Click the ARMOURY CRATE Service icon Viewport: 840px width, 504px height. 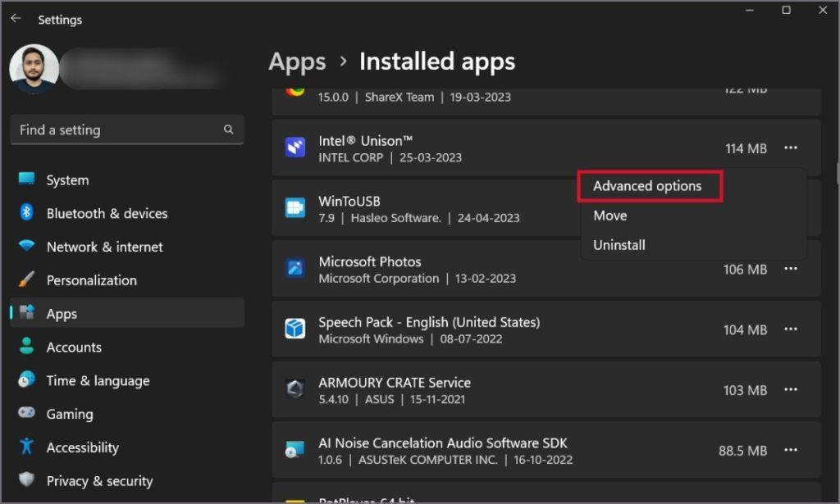[x=295, y=389]
